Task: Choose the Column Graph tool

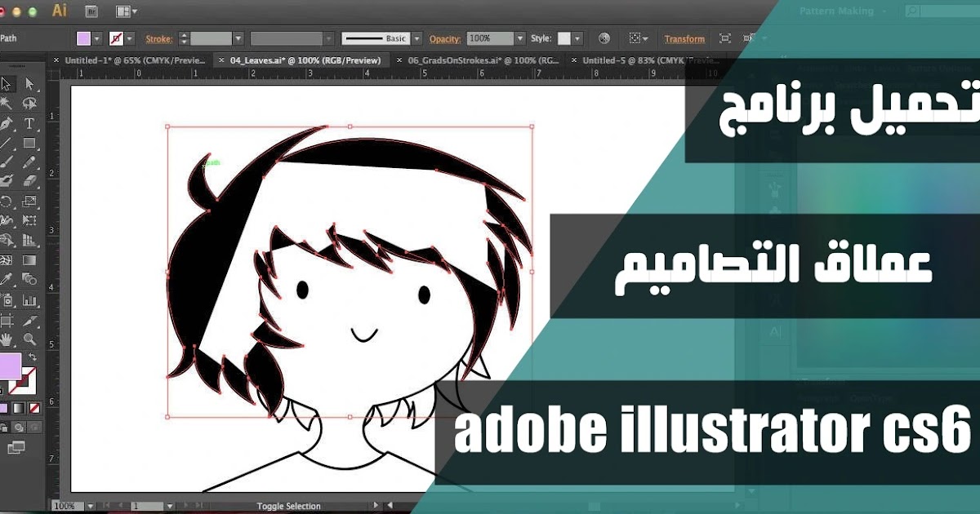Action: click(x=29, y=300)
